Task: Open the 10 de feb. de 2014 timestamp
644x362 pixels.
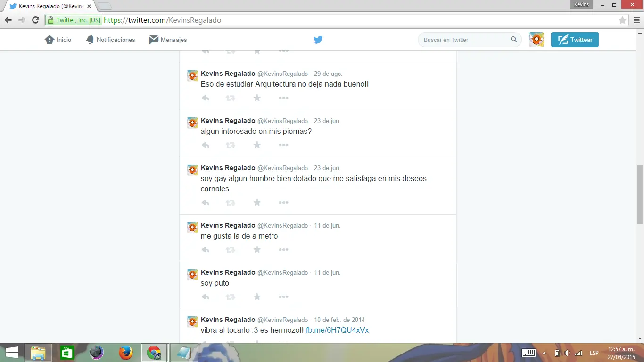Action: (339, 320)
